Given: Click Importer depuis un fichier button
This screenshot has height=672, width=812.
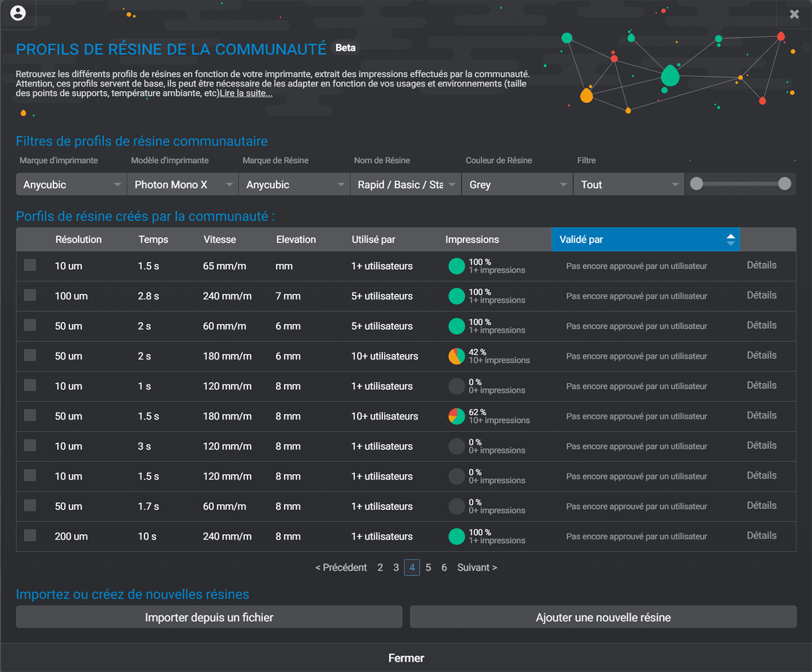Looking at the screenshot, I should tap(209, 617).
